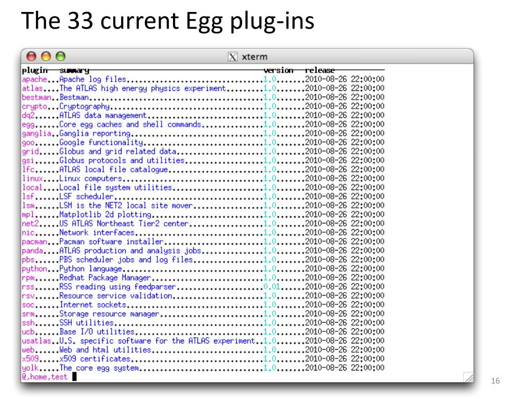532x399 pixels.
Task: Click the summary "Internet sockets"
Action: (92, 304)
